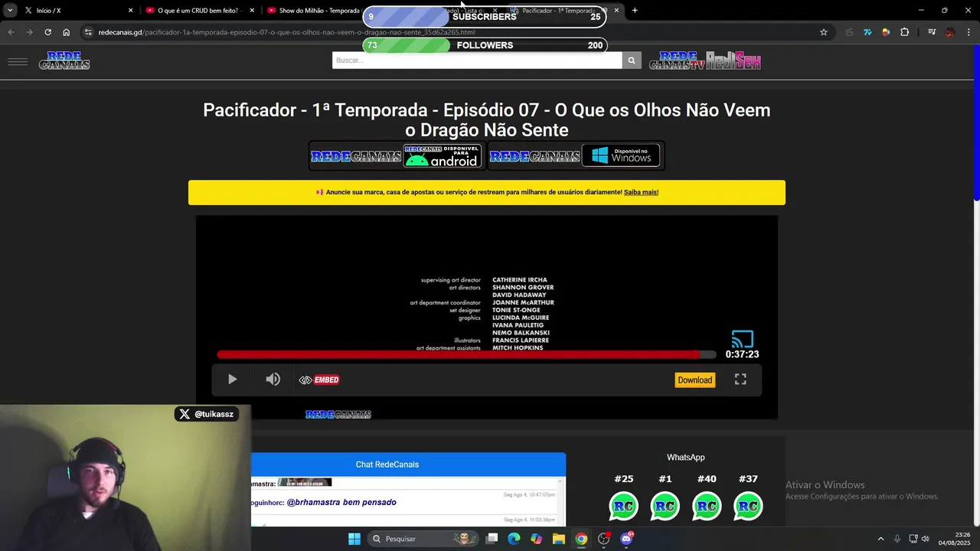Seek on the red video progress bar
This screenshot has width=980, height=551.
[x=466, y=354]
